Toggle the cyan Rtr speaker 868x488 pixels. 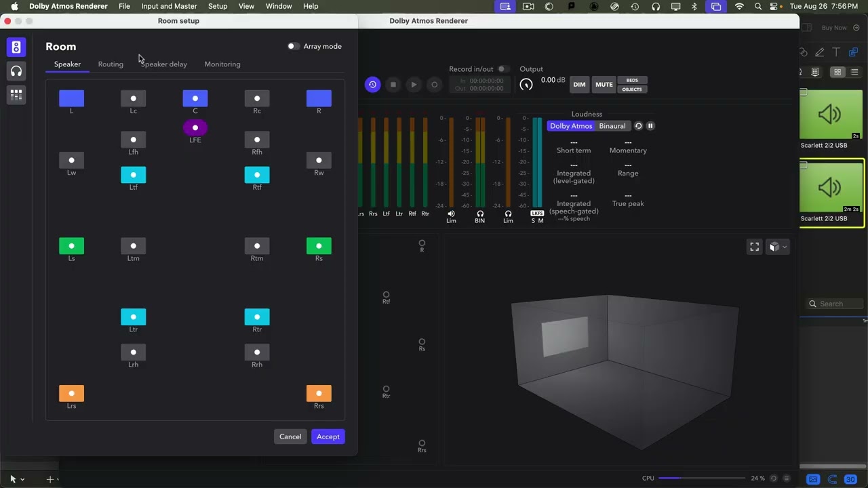(x=257, y=317)
